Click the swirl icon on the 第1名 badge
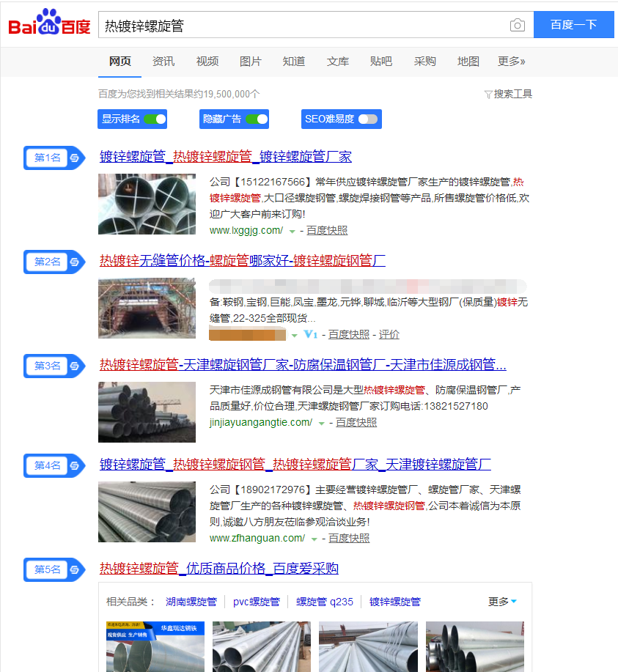The height and width of the screenshot is (672, 618). pos(74,158)
